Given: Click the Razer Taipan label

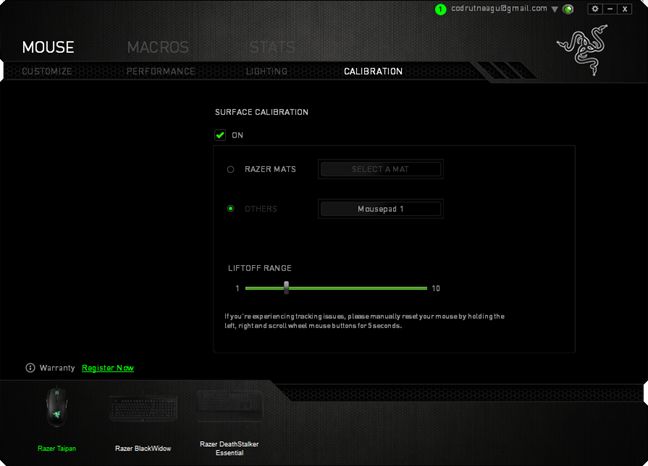Looking at the screenshot, I should tap(57, 448).
